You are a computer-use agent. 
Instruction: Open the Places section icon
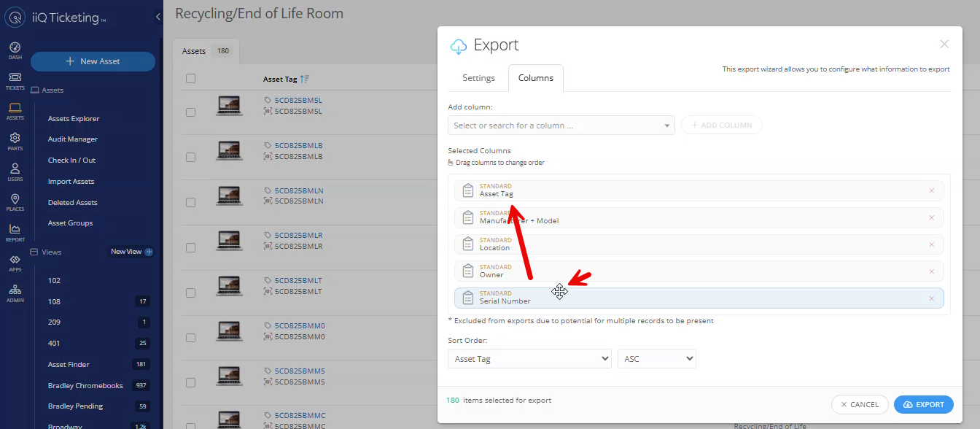point(15,200)
